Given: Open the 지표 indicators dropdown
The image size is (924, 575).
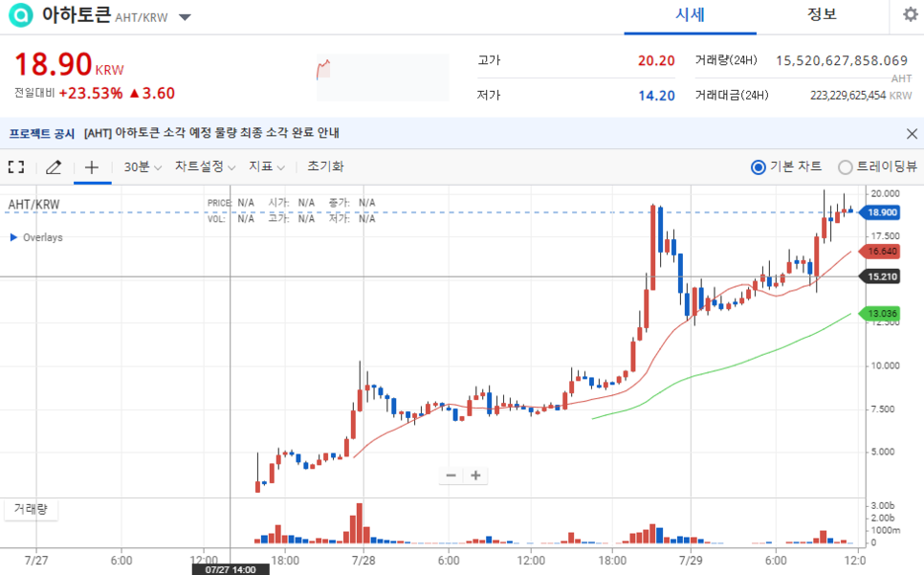Looking at the screenshot, I should click(266, 166).
